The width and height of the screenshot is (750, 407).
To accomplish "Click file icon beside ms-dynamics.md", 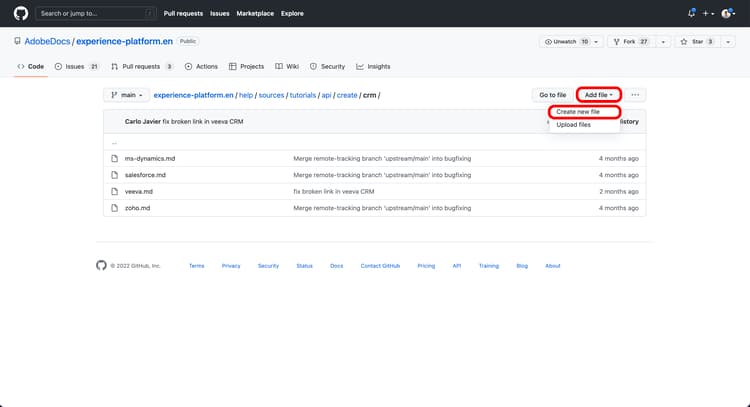I will [114, 158].
